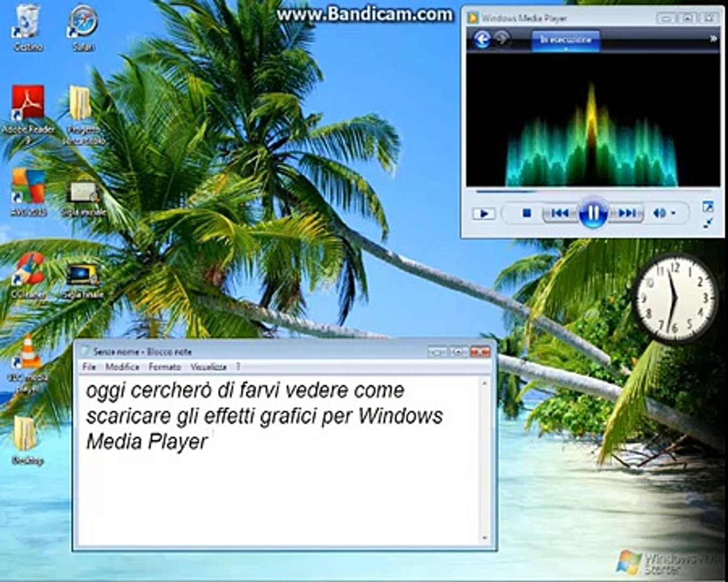The height and width of the screenshot is (582, 728).
Task: Click the Blocco note scrollbar up arrow
Action: [484, 383]
